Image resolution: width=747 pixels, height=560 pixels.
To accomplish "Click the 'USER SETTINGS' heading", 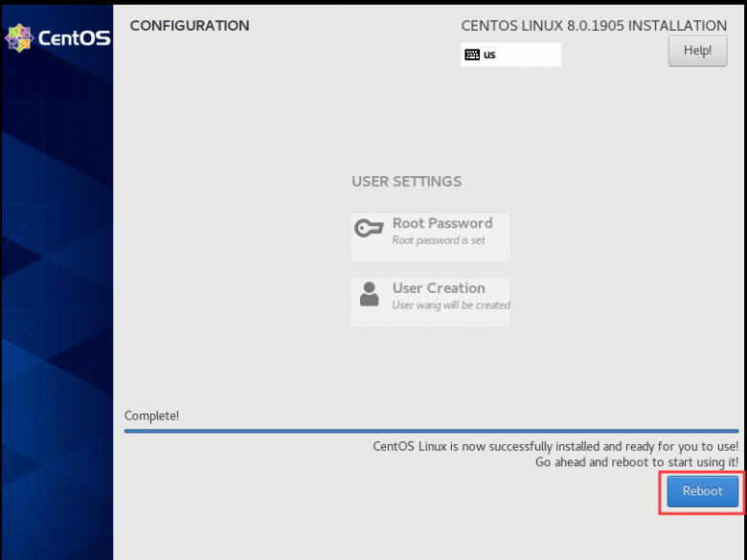I will 406,182.
